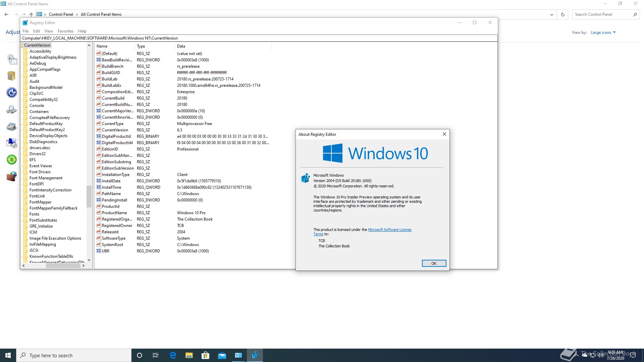This screenshot has height=362, width=644.
Task: Open Task View on the taskbar
Action: (x=156, y=355)
